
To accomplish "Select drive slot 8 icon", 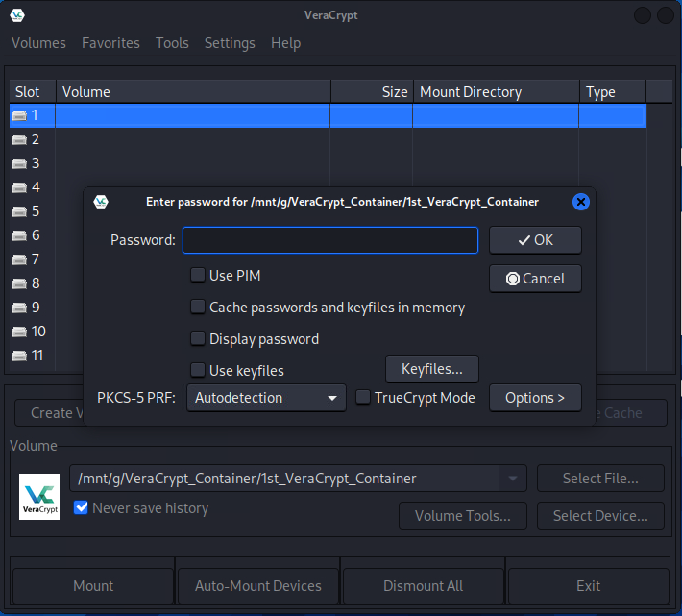I will click(x=19, y=283).
